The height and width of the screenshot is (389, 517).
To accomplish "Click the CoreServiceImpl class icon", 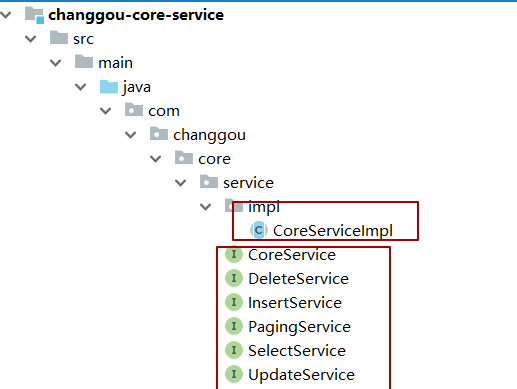I will (259, 230).
